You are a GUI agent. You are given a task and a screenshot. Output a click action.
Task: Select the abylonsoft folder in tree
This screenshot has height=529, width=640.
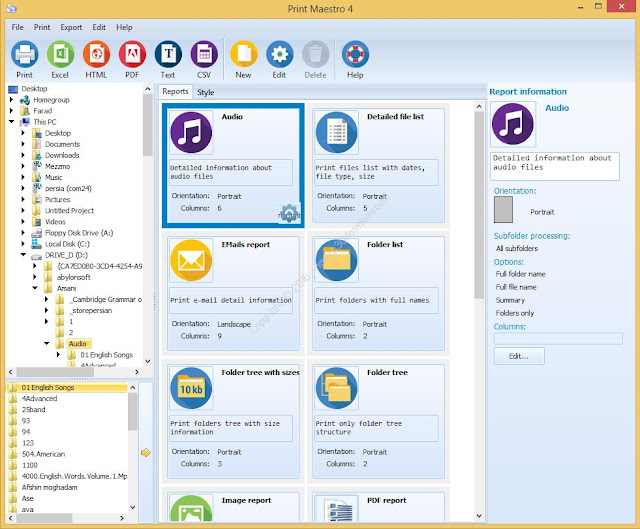(74, 277)
